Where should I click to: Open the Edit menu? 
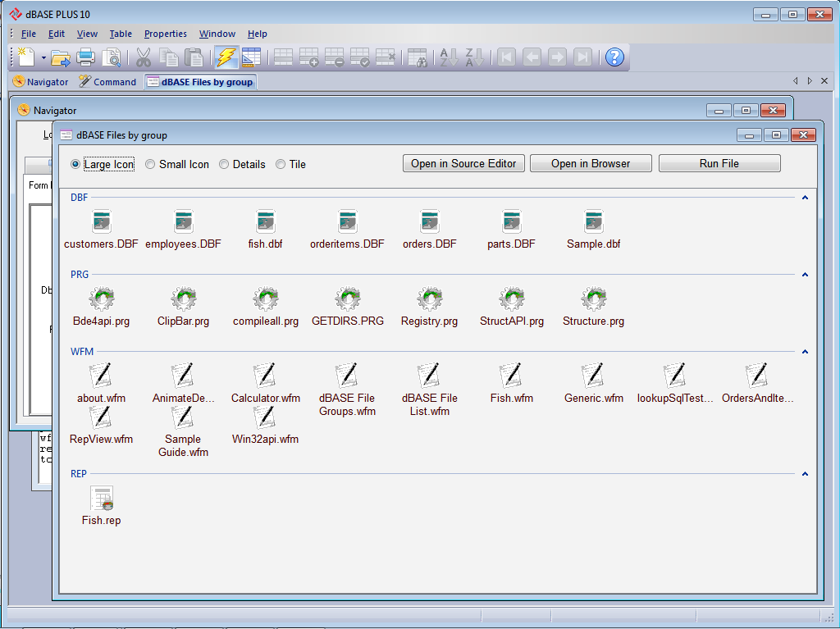[57, 34]
